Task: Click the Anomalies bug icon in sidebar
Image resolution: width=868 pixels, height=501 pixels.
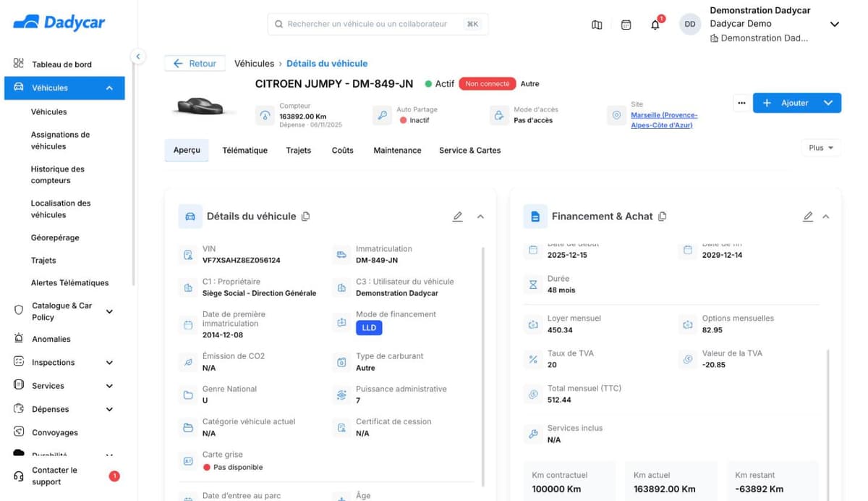Action: coord(19,338)
